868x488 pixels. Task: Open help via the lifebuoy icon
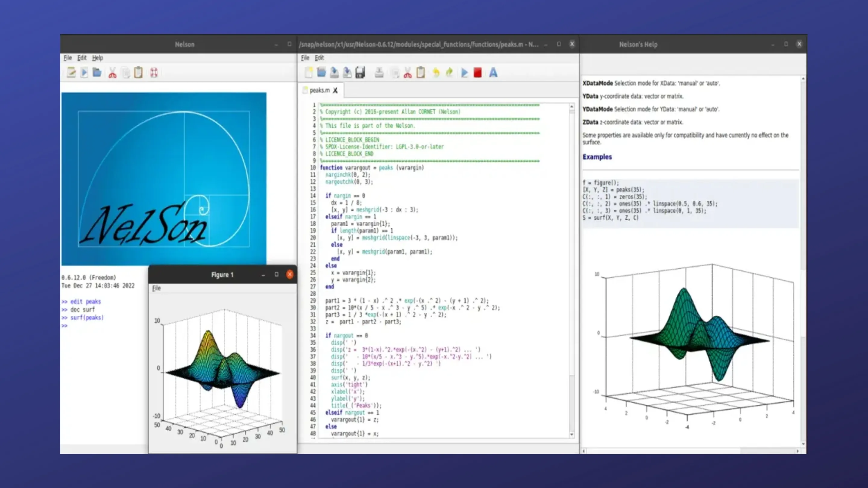click(154, 72)
